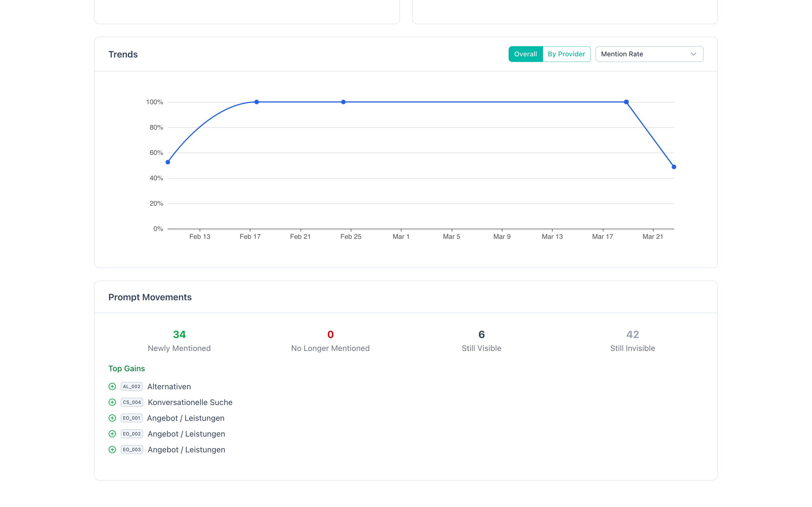
Task: Select the AL_002 badge label
Action: click(131, 387)
